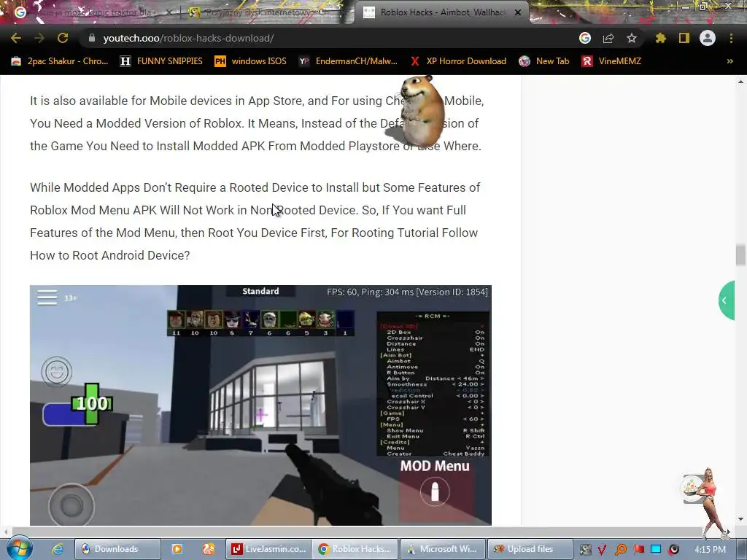The height and width of the screenshot is (560, 747).
Task: Show hidden bookmarks with the double chevron
Action: coord(729,61)
